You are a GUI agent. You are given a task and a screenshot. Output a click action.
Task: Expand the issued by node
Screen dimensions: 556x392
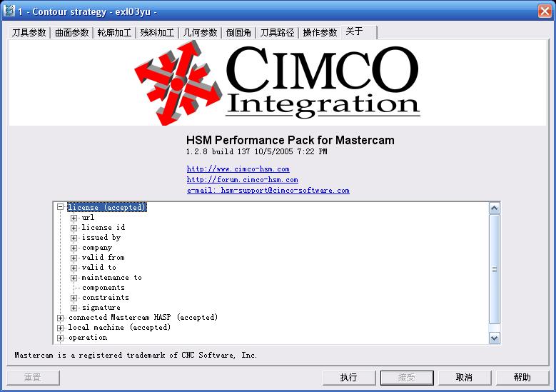(74, 238)
